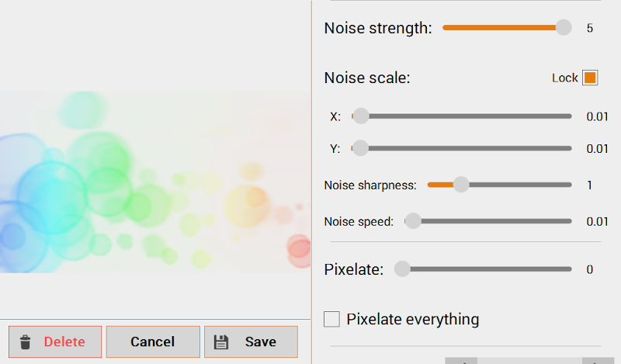Click the colorful bubbles preview image
Viewport: 621px width, 364px height.
pos(155,182)
